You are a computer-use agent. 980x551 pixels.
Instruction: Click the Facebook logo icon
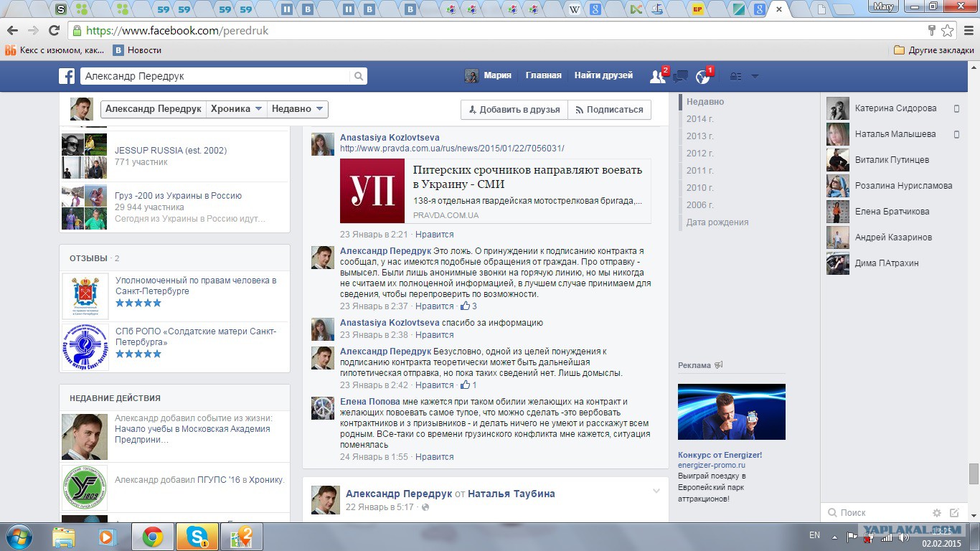click(x=67, y=76)
